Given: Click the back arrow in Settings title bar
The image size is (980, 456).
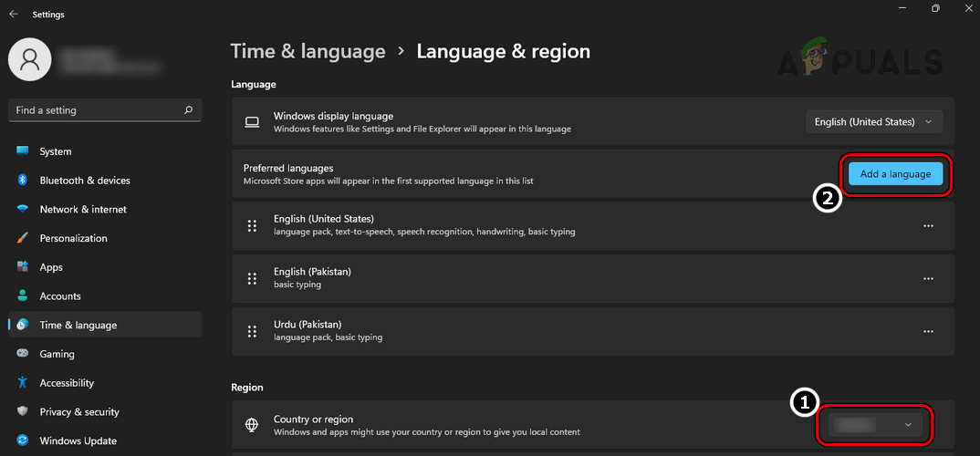Looking at the screenshot, I should [x=14, y=15].
